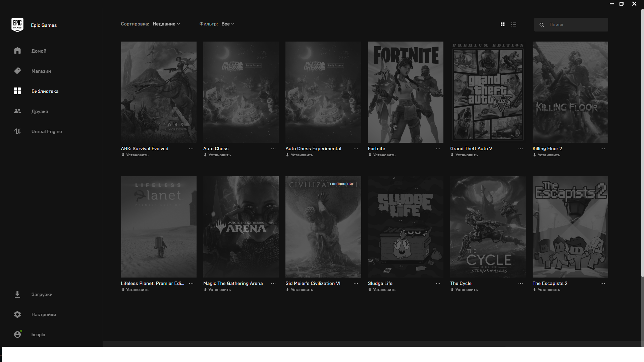644x362 pixels.
Task: Expand the Сортировка Недавние dropdown
Action: coord(166,24)
